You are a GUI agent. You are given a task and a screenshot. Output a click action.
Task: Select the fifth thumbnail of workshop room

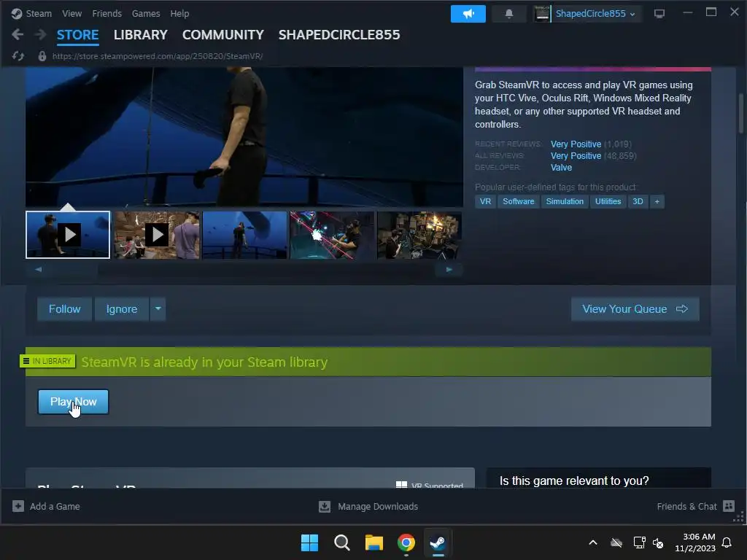point(419,235)
